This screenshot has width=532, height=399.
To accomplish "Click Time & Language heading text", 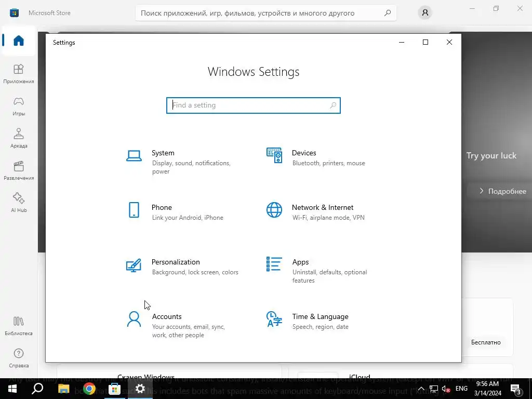I will pos(320,316).
